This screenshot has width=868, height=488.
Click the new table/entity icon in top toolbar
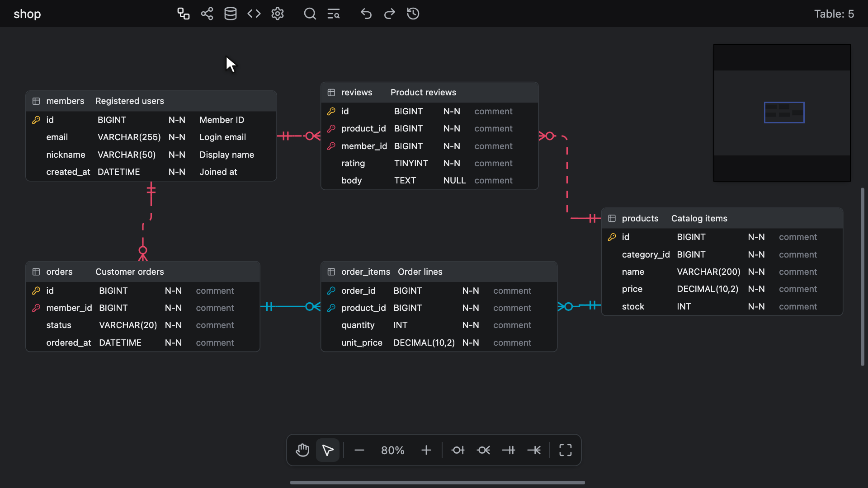(183, 14)
